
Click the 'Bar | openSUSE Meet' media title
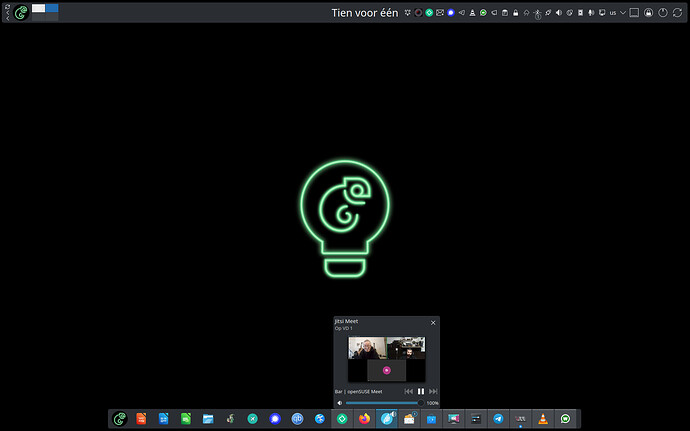coord(358,391)
